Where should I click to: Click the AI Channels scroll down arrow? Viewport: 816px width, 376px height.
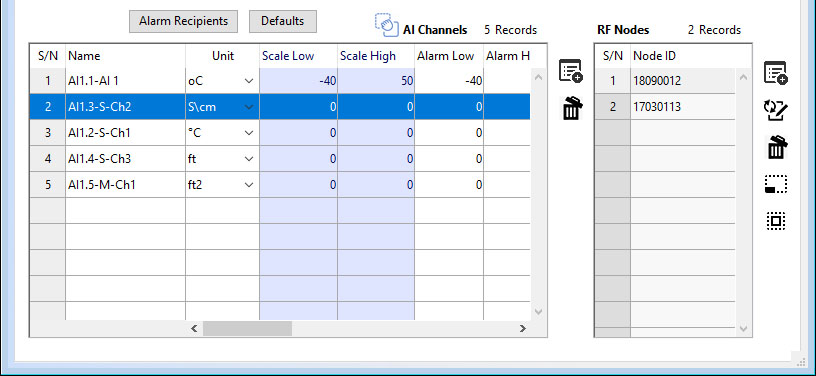[x=539, y=312]
